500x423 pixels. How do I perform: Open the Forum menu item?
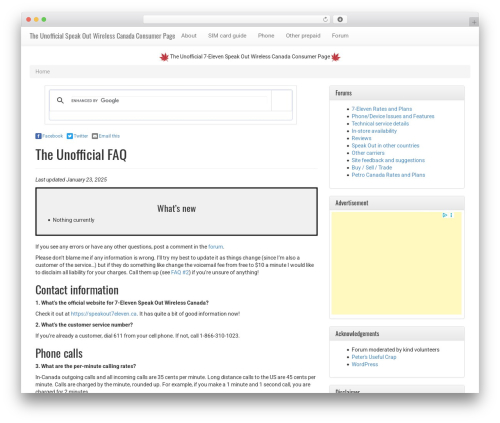coord(340,36)
